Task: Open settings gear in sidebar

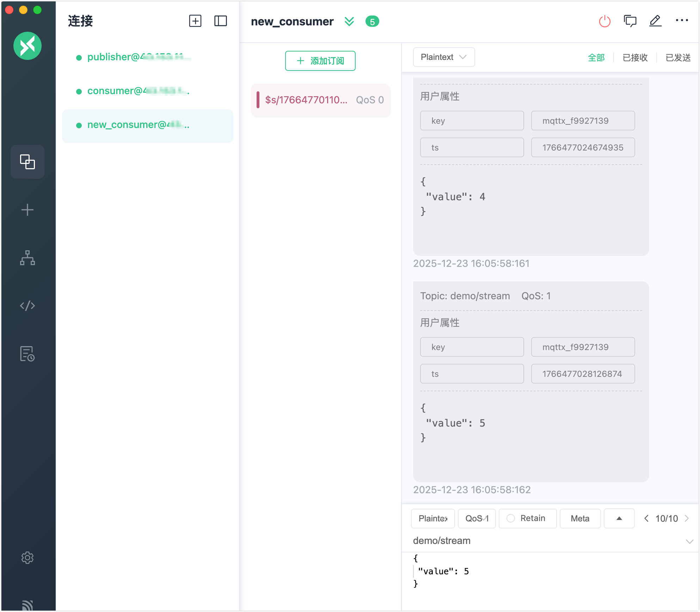Action: (x=27, y=558)
